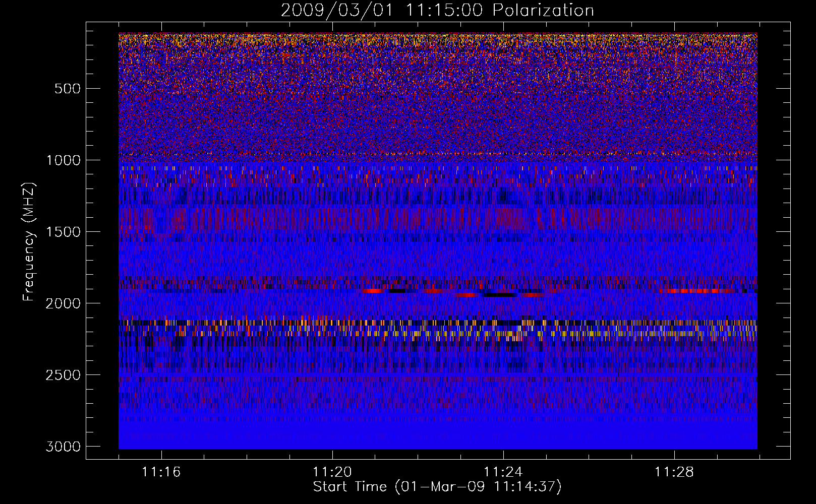Click the 'Start Time (01-Mar-09 11:14:37)' label
Screen dimensions: 816x504
[x=437, y=487]
